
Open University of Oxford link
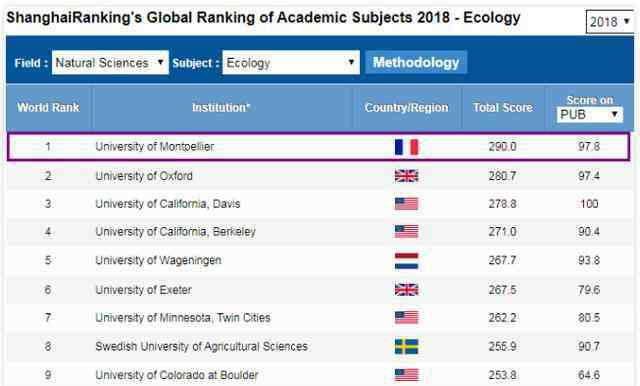coord(144,176)
